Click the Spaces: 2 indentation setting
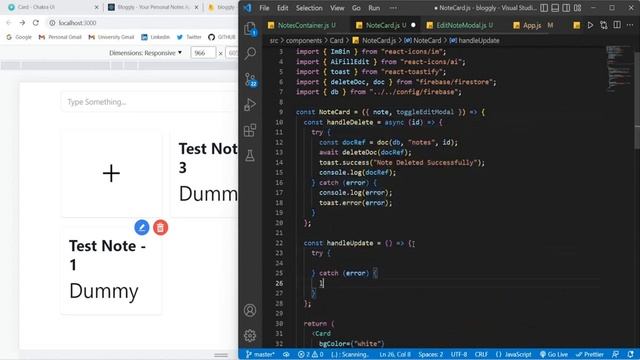The height and width of the screenshot is (360, 640). [x=430, y=354]
